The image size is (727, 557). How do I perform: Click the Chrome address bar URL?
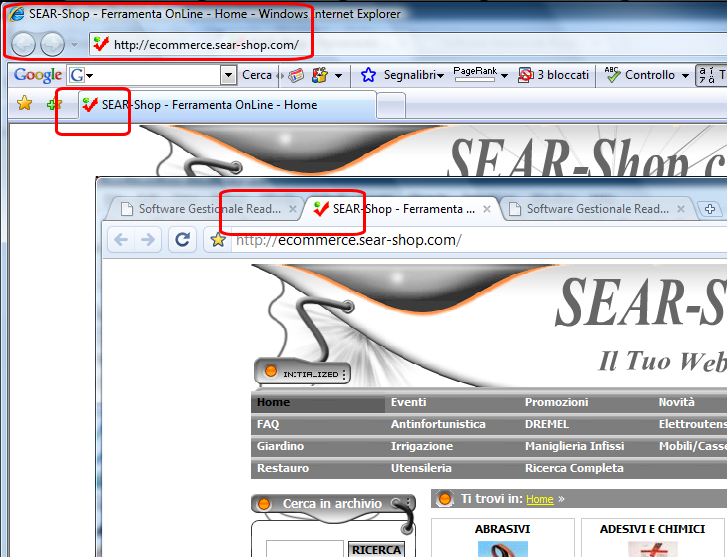click(x=349, y=240)
